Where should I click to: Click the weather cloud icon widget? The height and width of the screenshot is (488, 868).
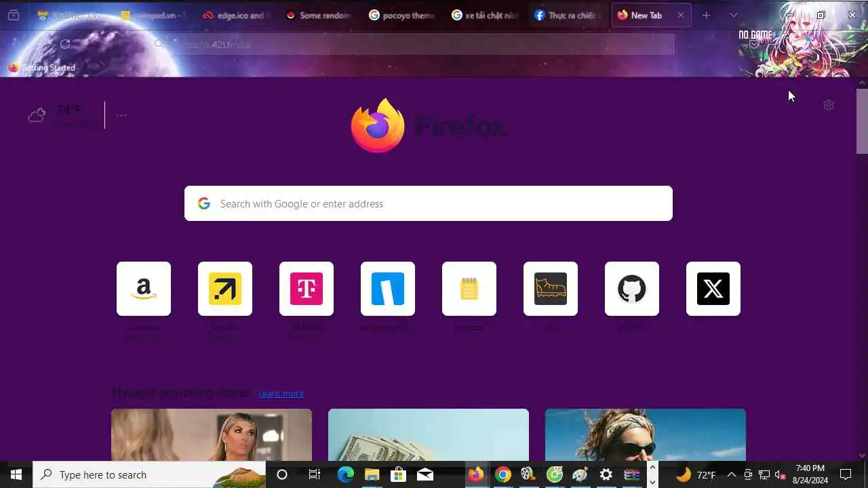click(37, 115)
